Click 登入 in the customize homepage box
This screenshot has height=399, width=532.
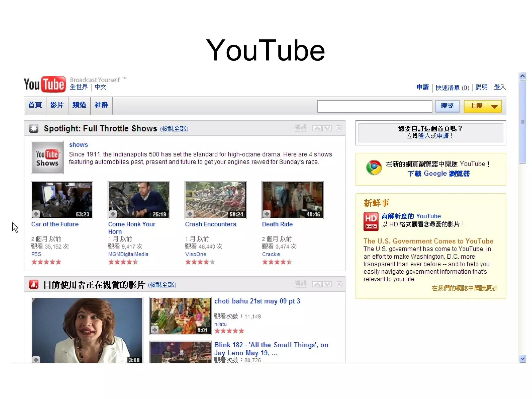point(425,136)
